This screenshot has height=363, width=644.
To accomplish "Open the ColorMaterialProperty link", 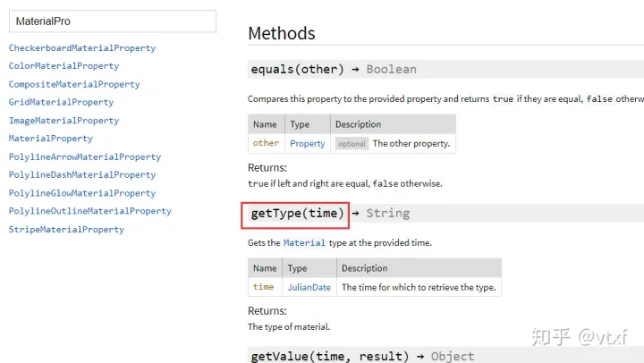I will [x=64, y=66].
